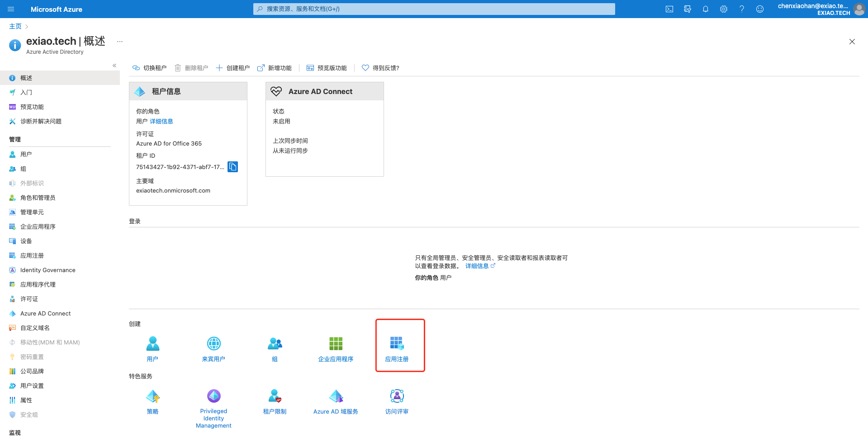Click the Azure AD Connect card header
Screen dimensions: 868x438
tap(325, 91)
